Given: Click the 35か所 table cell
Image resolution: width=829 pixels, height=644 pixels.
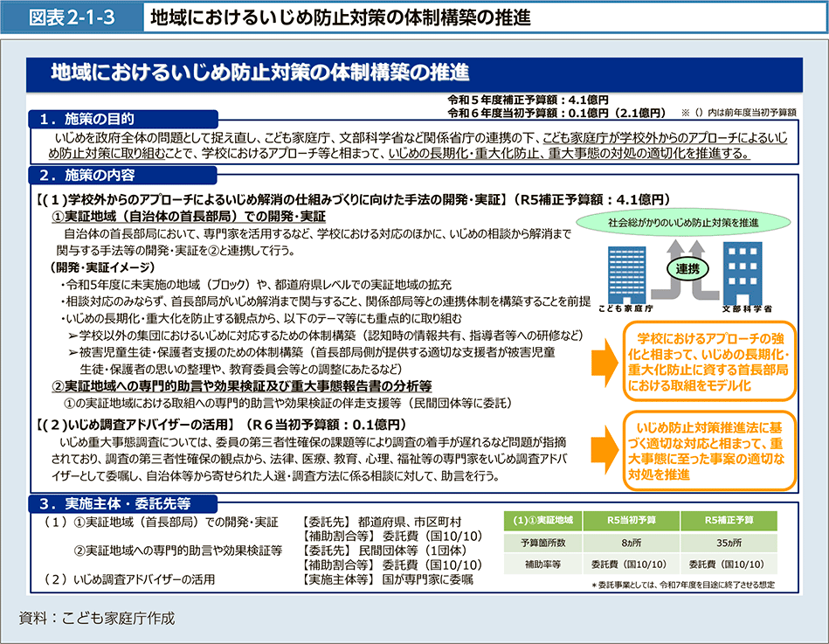Looking at the screenshot, I should coord(730,542).
